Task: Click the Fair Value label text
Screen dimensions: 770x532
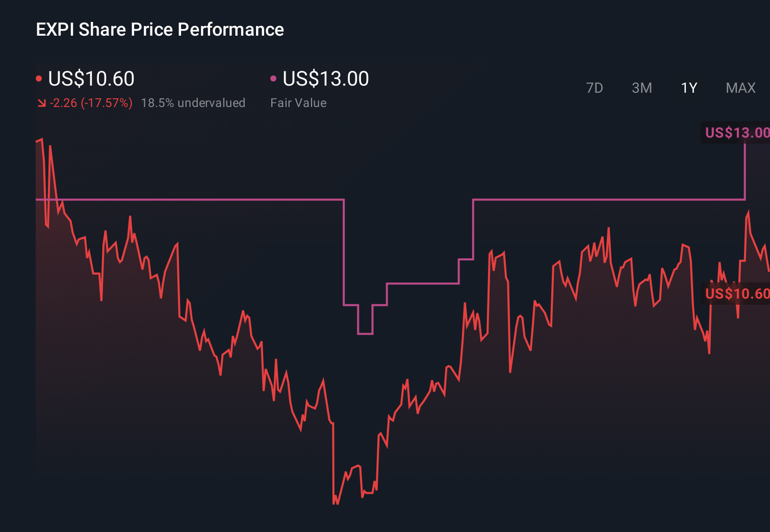Action: click(x=298, y=103)
